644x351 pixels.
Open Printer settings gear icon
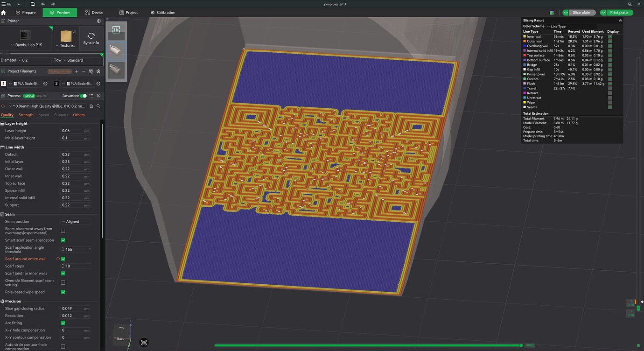pyautogui.click(x=98, y=21)
